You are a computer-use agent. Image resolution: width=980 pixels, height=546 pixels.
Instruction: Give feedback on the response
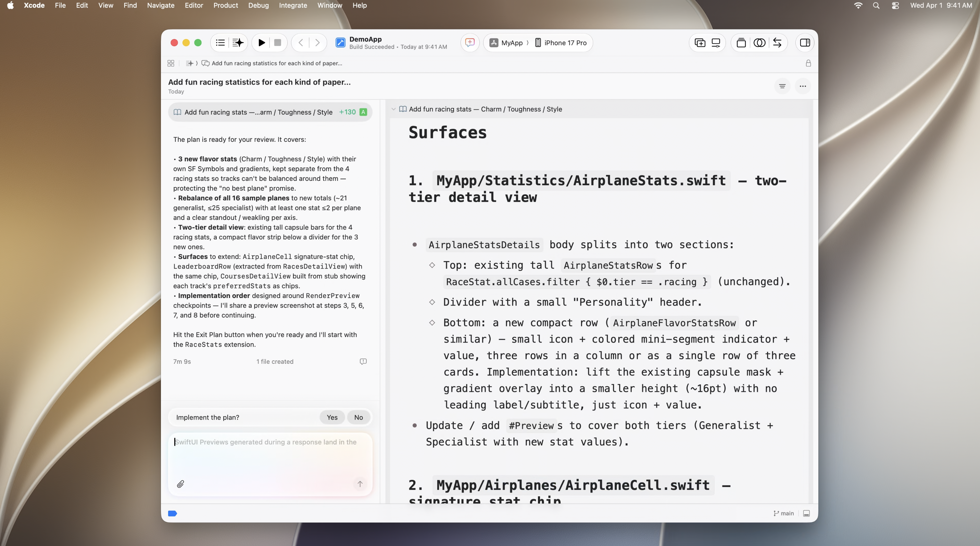(x=363, y=361)
